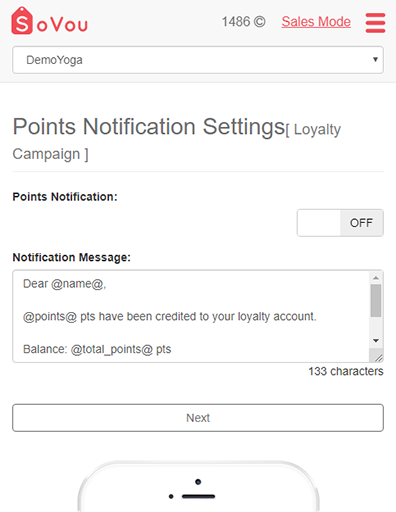
Task: Click in the Notification Message textarea
Action: [191, 316]
